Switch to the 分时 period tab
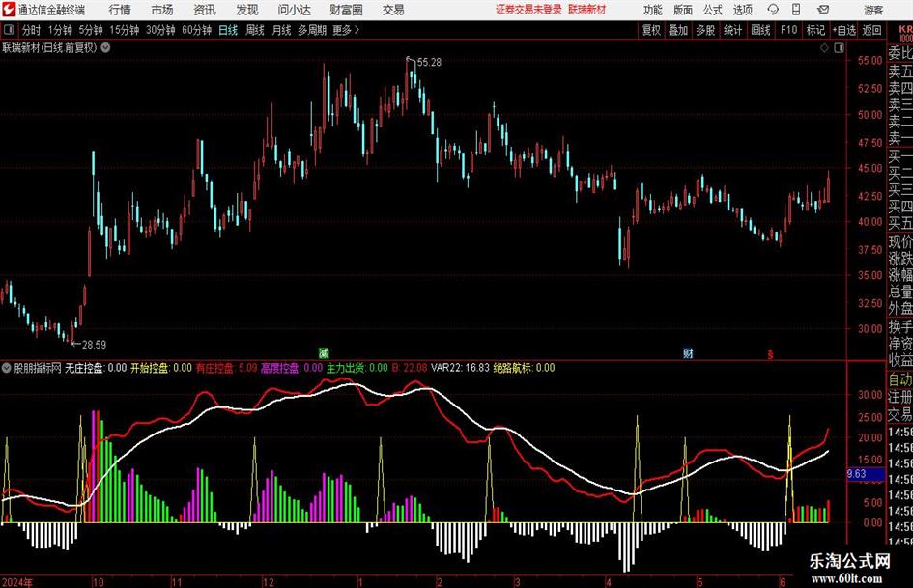Screen dimensions: 913x588 tap(32, 30)
